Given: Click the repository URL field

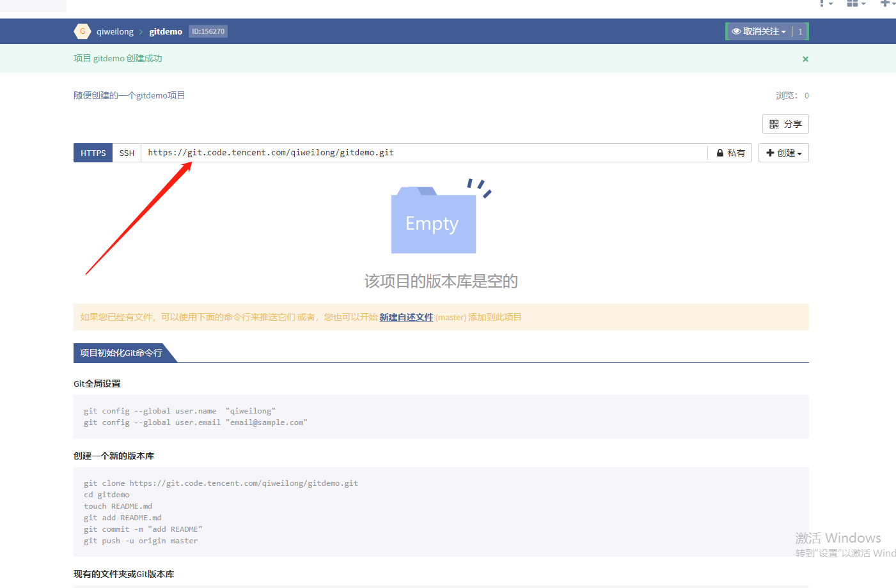Looking at the screenshot, I should 424,153.
